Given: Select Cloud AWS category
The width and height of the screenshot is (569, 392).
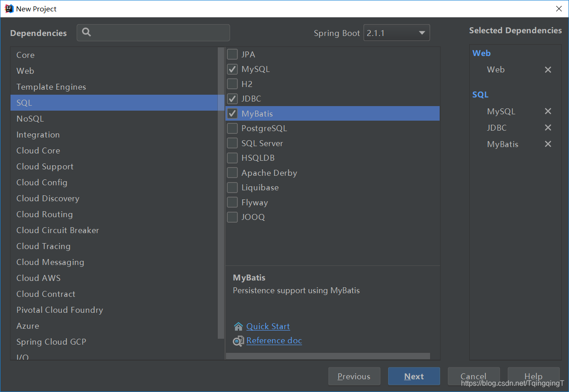Looking at the screenshot, I should tap(114, 278).
